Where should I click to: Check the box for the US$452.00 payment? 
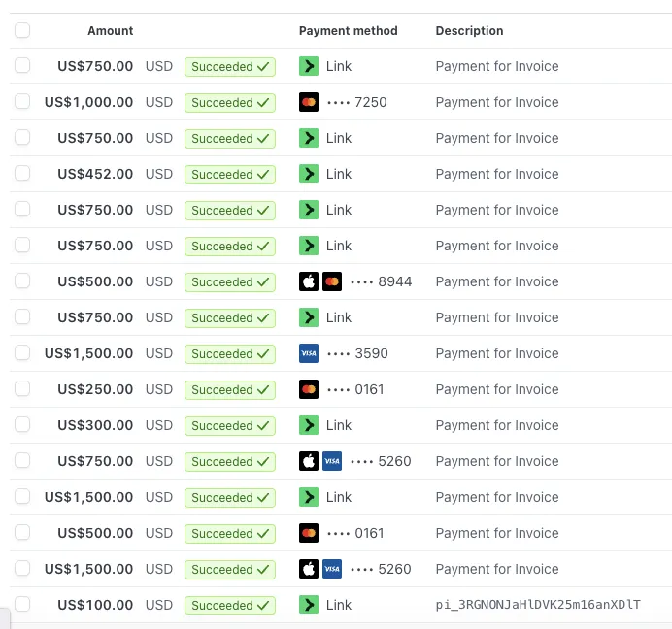22,174
